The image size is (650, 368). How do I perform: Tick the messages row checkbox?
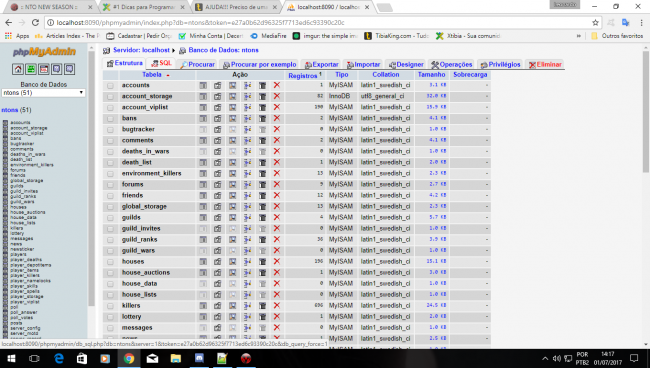click(110, 328)
